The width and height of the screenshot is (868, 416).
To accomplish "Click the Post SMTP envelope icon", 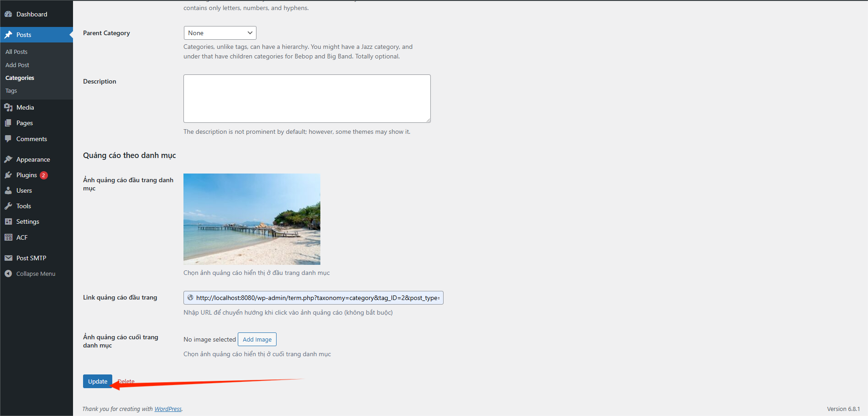I will pyautogui.click(x=8, y=258).
